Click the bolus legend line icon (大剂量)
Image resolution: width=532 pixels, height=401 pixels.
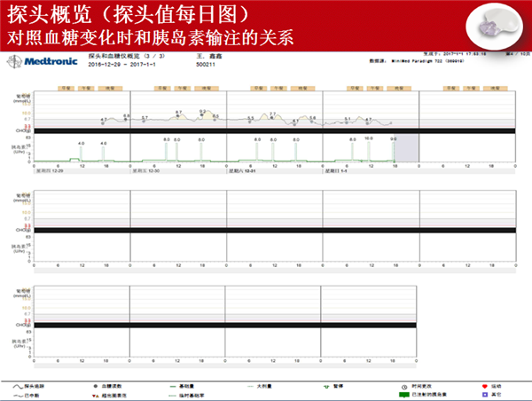coord(251,387)
